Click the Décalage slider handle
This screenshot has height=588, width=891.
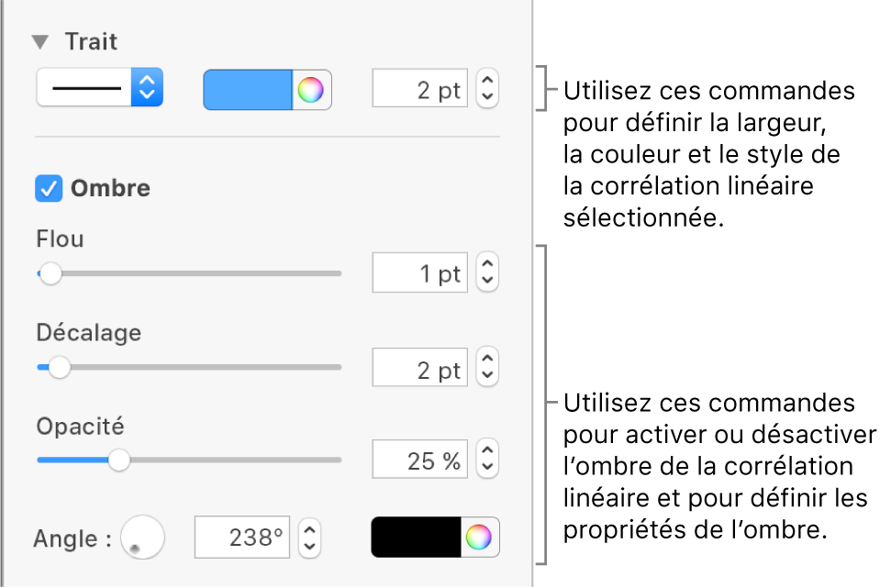click(x=61, y=367)
